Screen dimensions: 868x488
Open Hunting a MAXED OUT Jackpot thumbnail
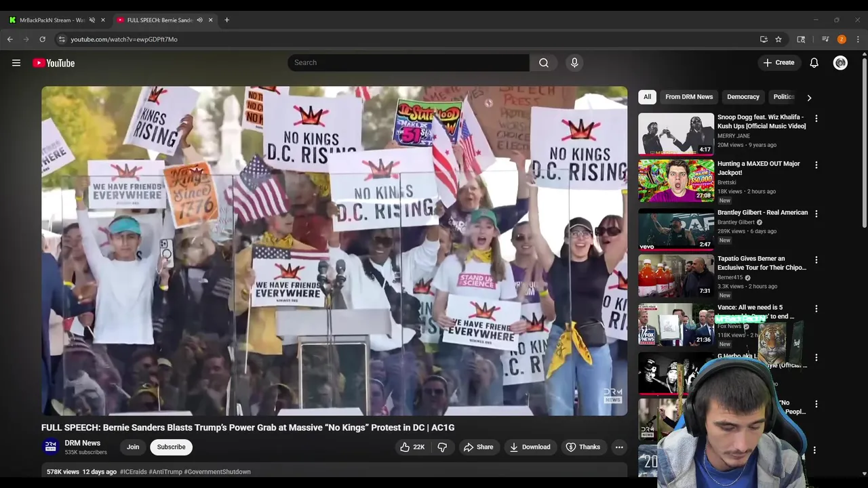point(676,181)
